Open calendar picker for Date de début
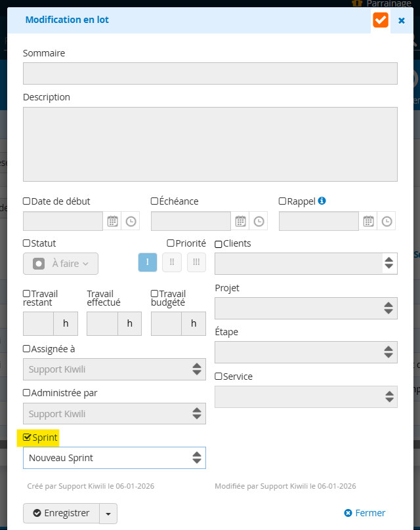420x530 pixels. 112,221
